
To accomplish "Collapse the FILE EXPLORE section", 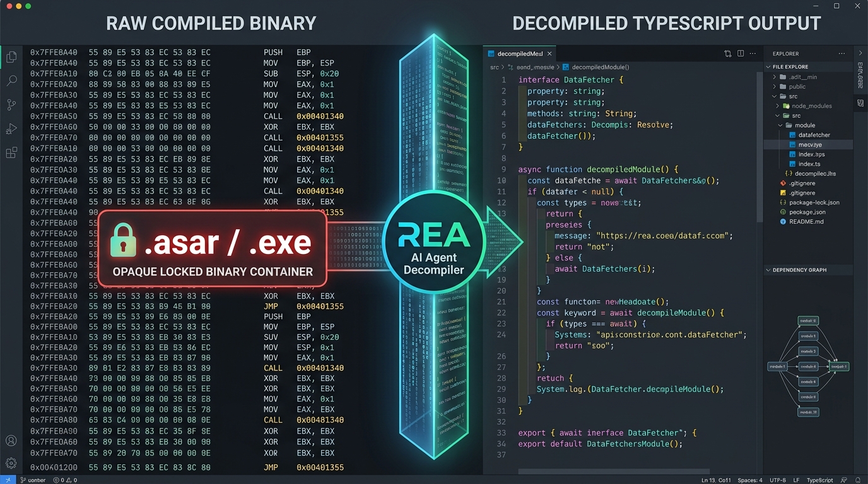I will point(769,67).
